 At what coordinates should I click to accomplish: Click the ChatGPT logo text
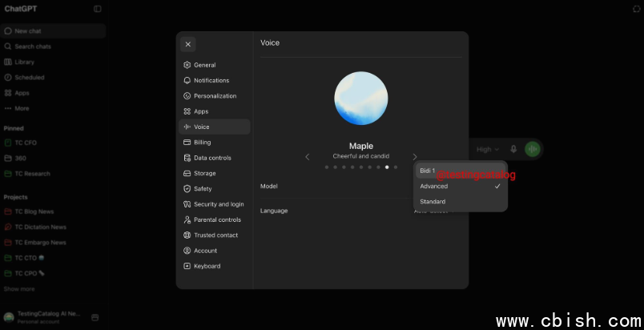click(x=21, y=9)
